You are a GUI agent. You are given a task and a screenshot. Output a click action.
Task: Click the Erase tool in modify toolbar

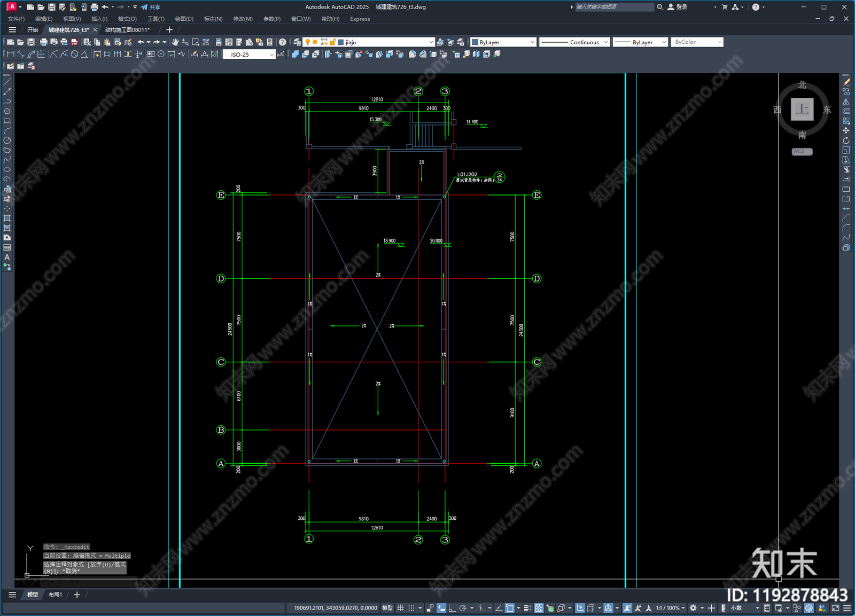coord(846,82)
